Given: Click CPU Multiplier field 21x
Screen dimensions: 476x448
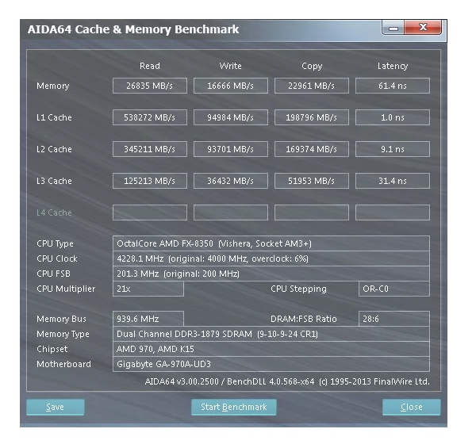Looking at the screenshot, I should click(x=148, y=289).
